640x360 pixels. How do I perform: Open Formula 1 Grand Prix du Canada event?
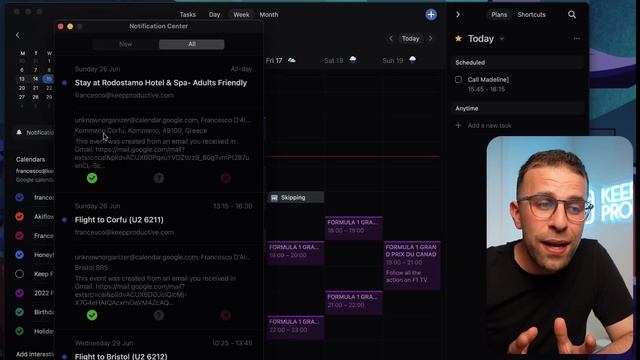click(412, 265)
